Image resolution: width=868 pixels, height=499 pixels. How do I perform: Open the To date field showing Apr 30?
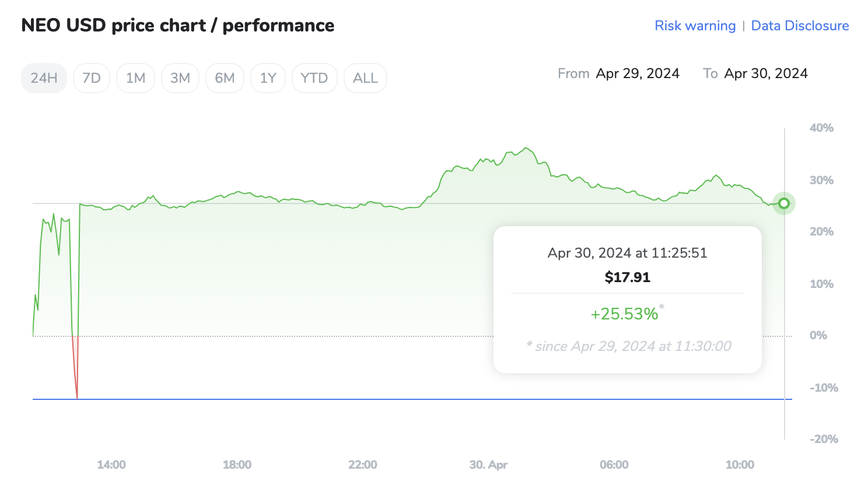pos(766,73)
